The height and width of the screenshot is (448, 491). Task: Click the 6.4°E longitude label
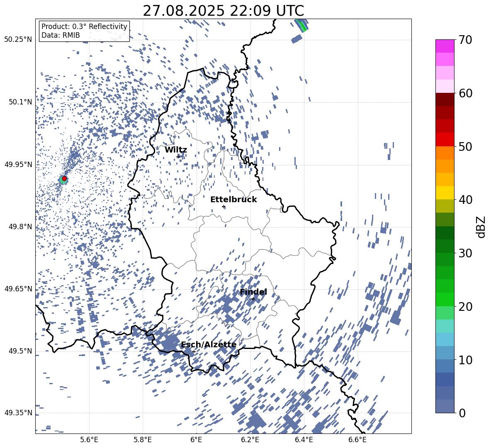pos(304,440)
